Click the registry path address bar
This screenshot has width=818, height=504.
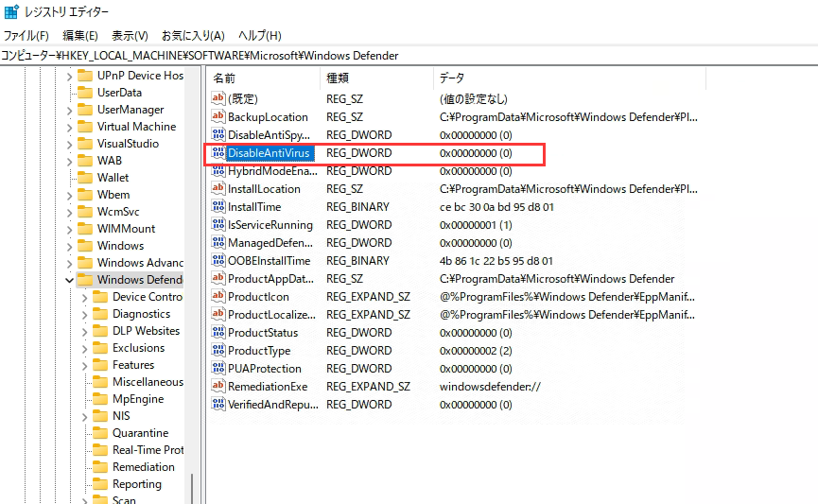409,55
